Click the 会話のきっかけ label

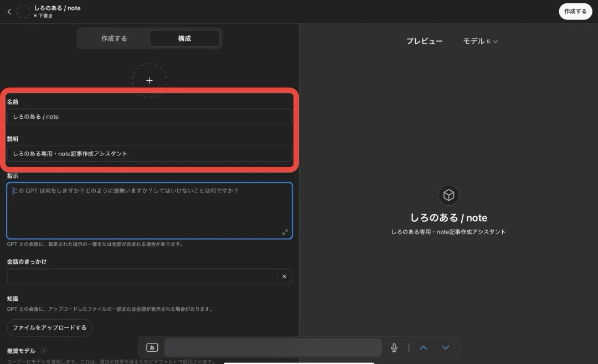click(x=27, y=262)
